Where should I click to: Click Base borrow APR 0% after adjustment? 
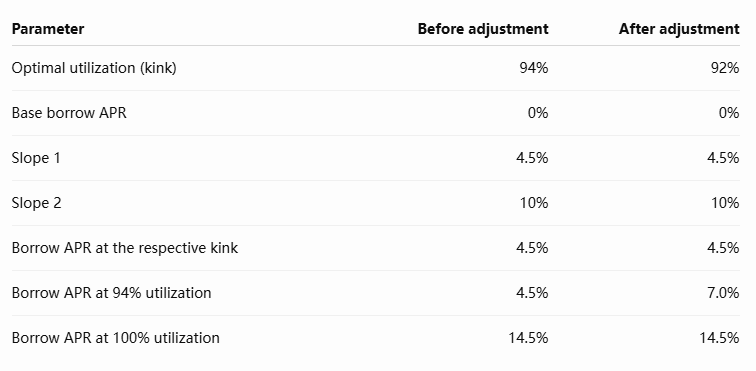click(x=729, y=113)
